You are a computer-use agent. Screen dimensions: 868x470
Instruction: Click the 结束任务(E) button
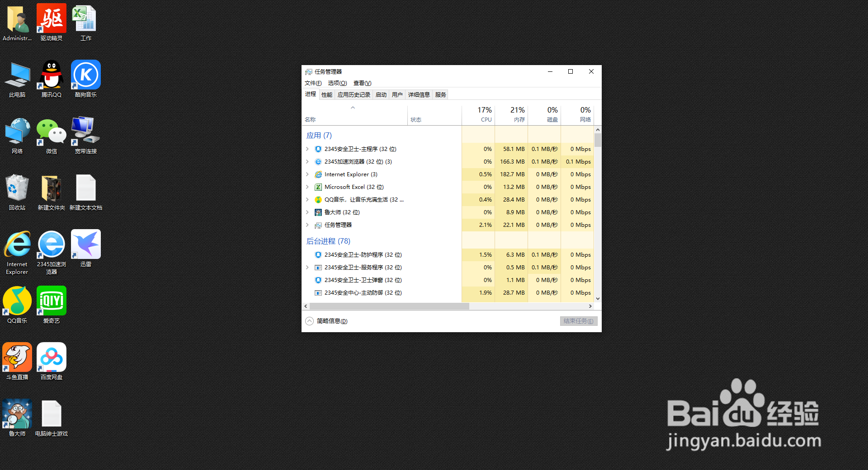tap(579, 321)
